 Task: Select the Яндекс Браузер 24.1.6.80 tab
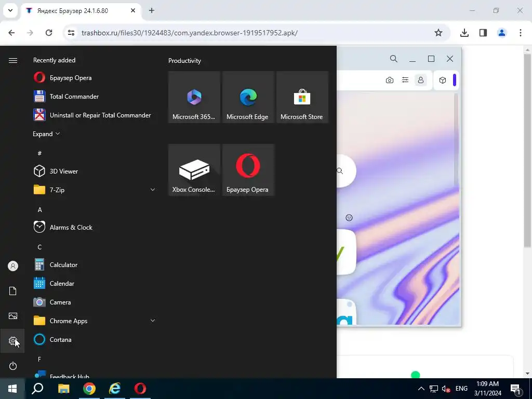pos(82,11)
